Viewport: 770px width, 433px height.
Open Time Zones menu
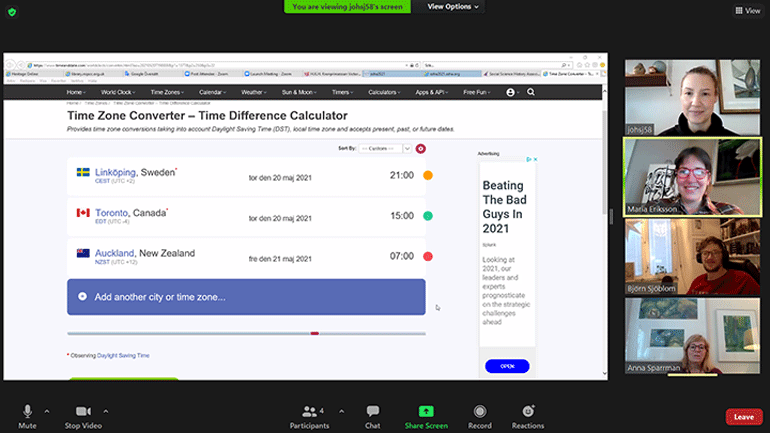tap(167, 92)
